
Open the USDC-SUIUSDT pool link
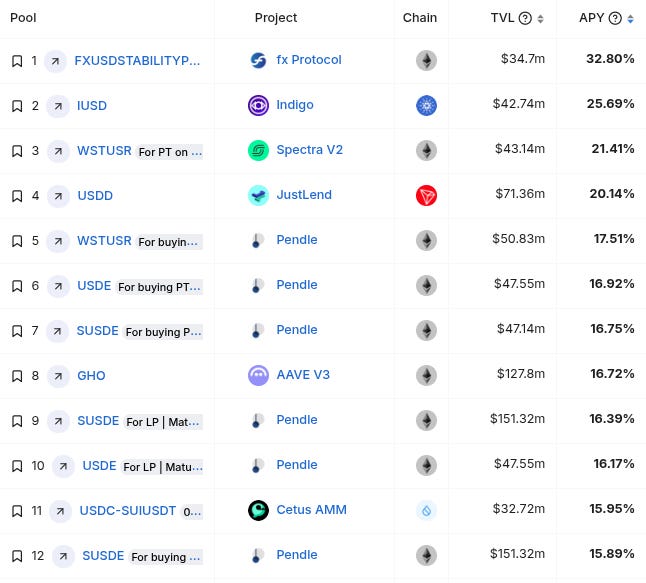128,511
